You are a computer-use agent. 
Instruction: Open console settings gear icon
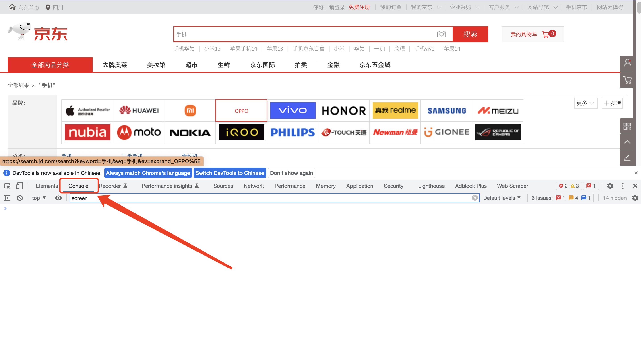pyautogui.click(x=635, y=198)
